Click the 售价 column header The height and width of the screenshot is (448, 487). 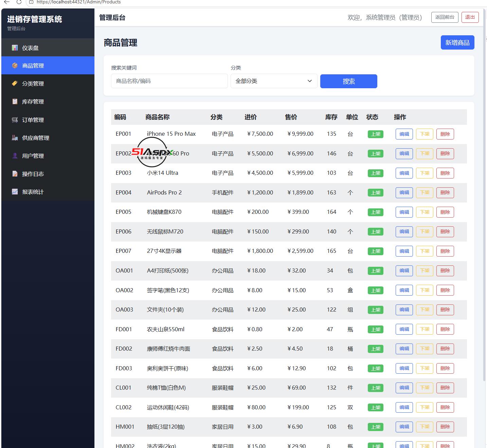pyautogui.click(x=291, y=117)
